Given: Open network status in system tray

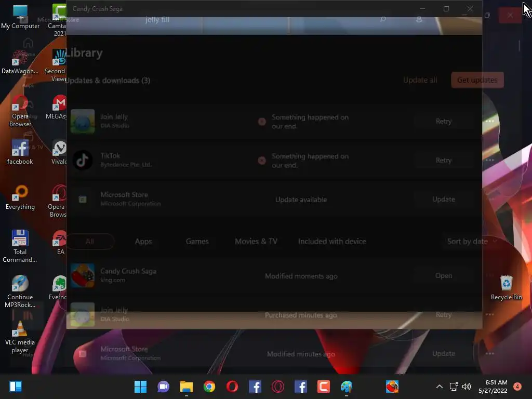Looking at the screenshot, I should click(x=454, y=387).
